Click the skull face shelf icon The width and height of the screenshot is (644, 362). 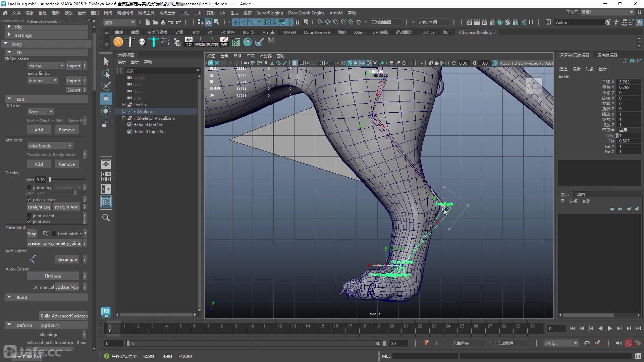[142, 42]
